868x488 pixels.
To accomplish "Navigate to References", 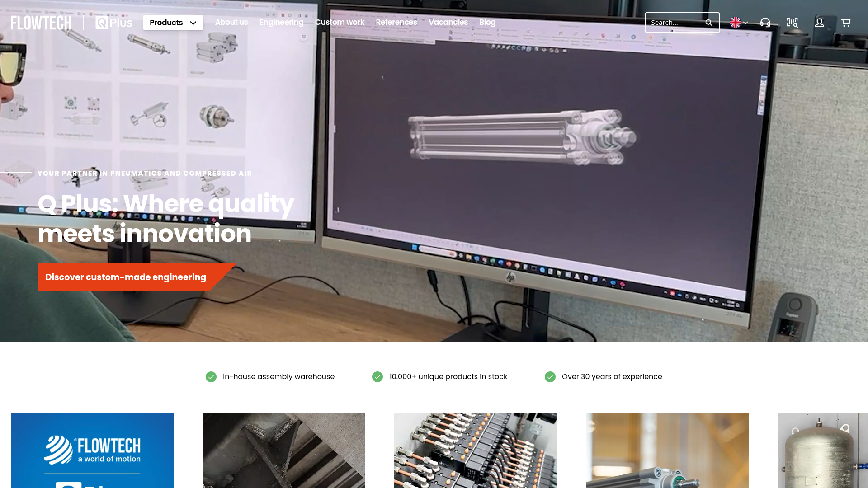I will coord(396,22).
